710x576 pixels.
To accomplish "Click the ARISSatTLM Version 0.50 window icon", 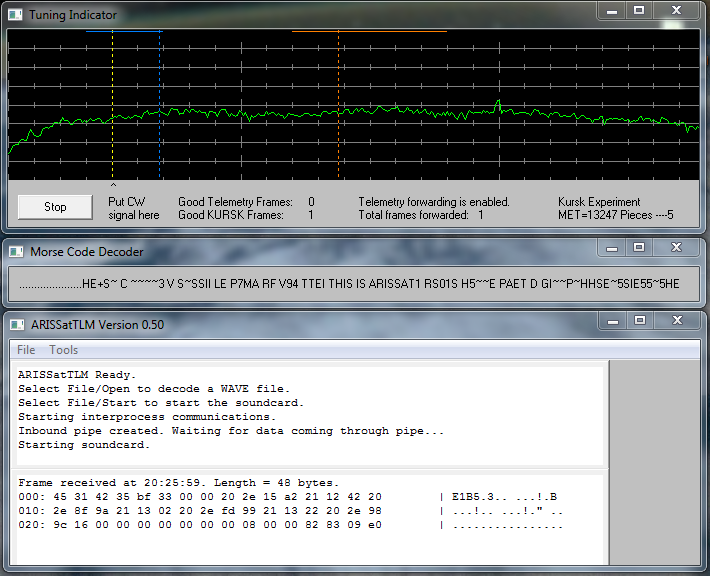I will (17, 325).
